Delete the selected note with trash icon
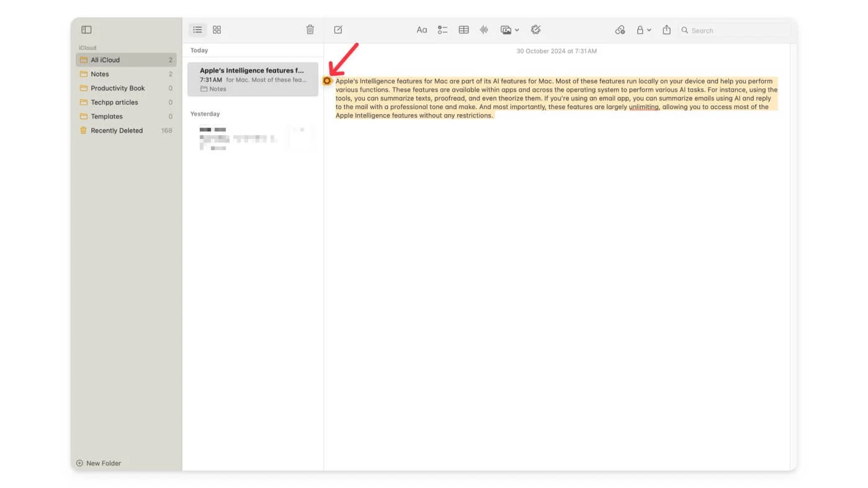Screen dimensions: 868x488 click(310, 30)
